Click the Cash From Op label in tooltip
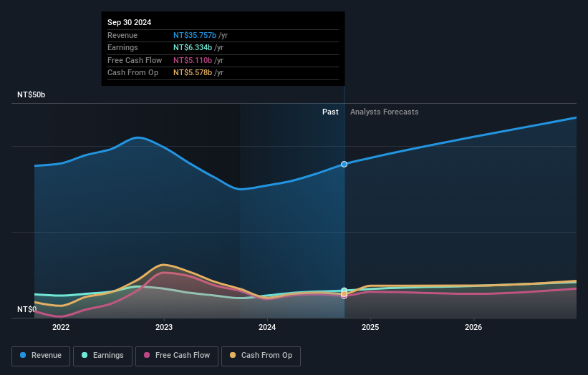 pos(132,73)
